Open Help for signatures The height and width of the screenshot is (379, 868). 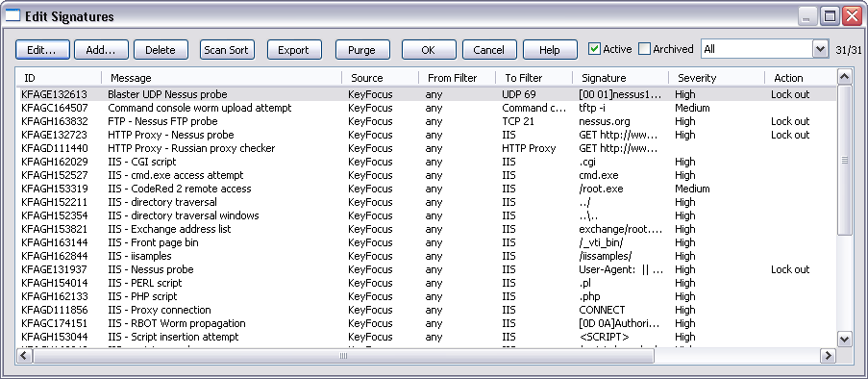point(550,50)
